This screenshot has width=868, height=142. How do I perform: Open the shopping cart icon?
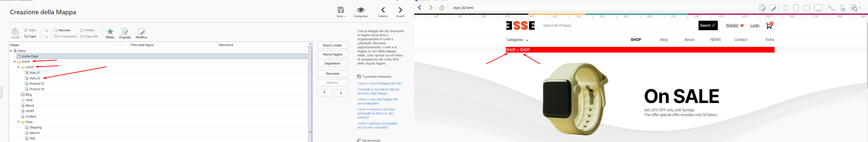(x=769, y=26)
